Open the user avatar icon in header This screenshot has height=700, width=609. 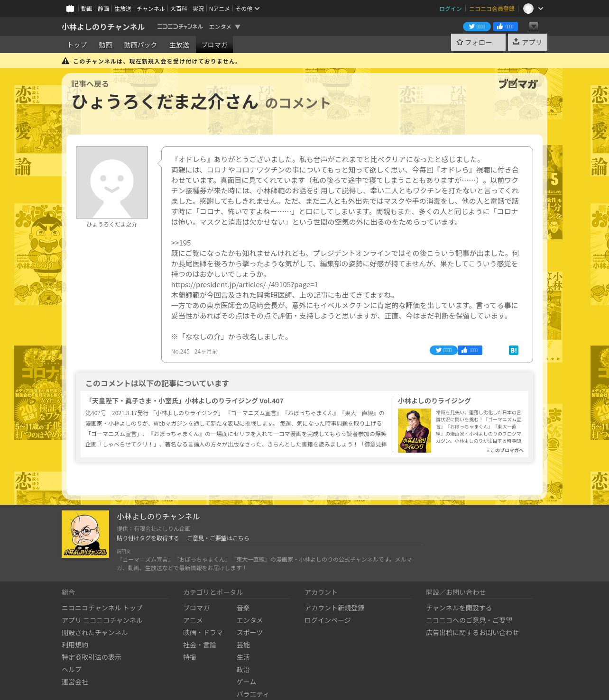click(x=528, y=9)
